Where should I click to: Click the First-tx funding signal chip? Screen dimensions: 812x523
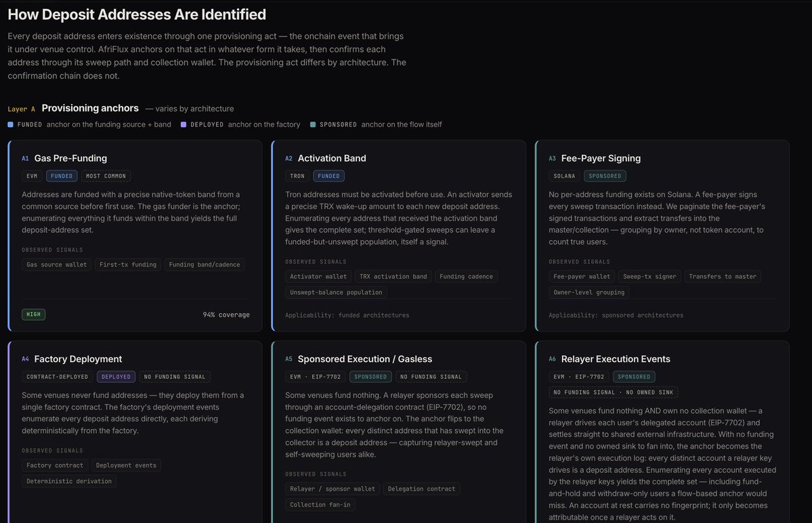[128, 265]
